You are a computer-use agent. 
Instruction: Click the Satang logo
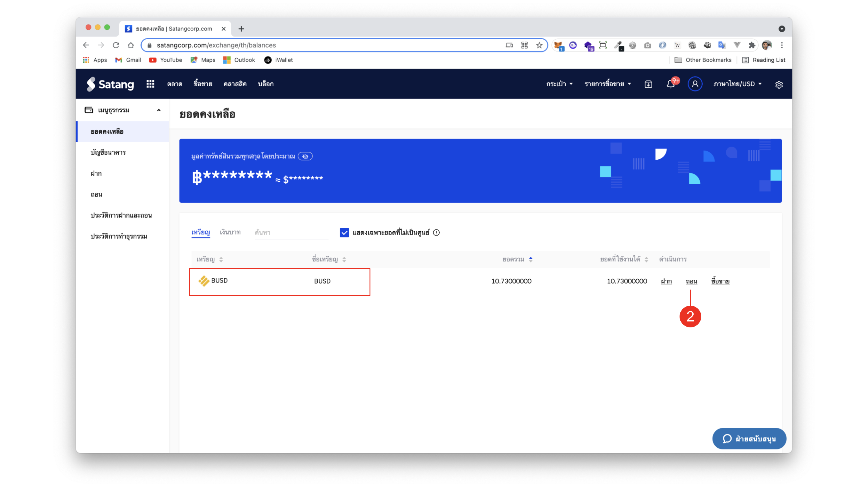click(110, 84)
